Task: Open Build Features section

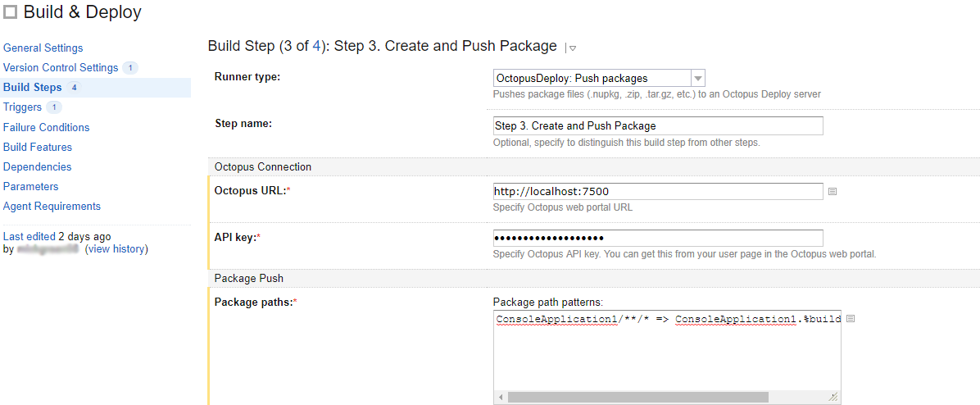Action: (x=38, y=148)
